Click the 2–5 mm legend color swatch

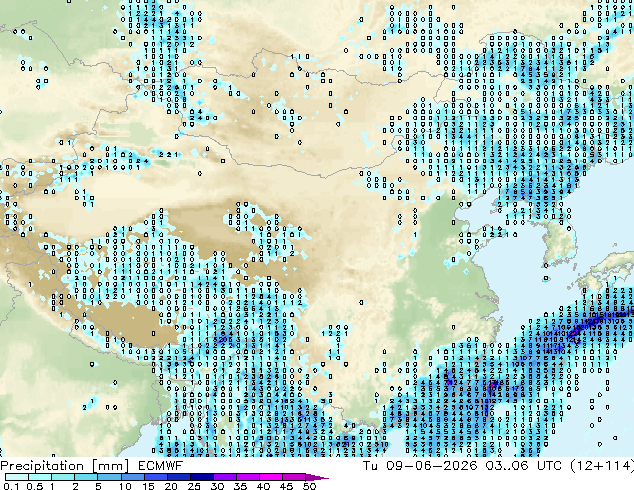tap(86, 477)
